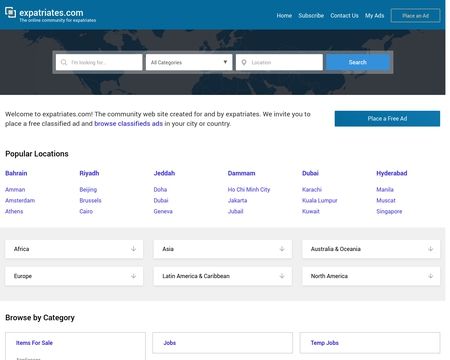Select the Amman location

click(x=15, y=190)
